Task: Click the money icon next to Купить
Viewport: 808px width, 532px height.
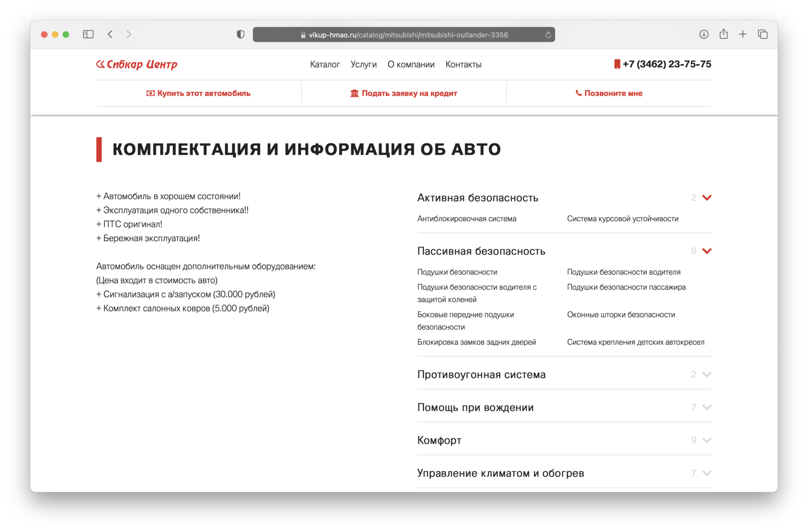Action: [x=151, y=93]
